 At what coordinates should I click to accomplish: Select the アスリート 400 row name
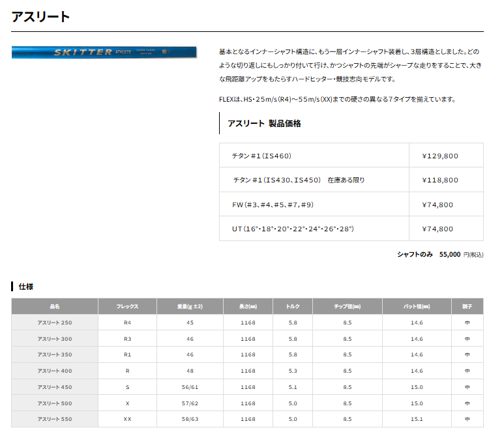pos(55,371)
